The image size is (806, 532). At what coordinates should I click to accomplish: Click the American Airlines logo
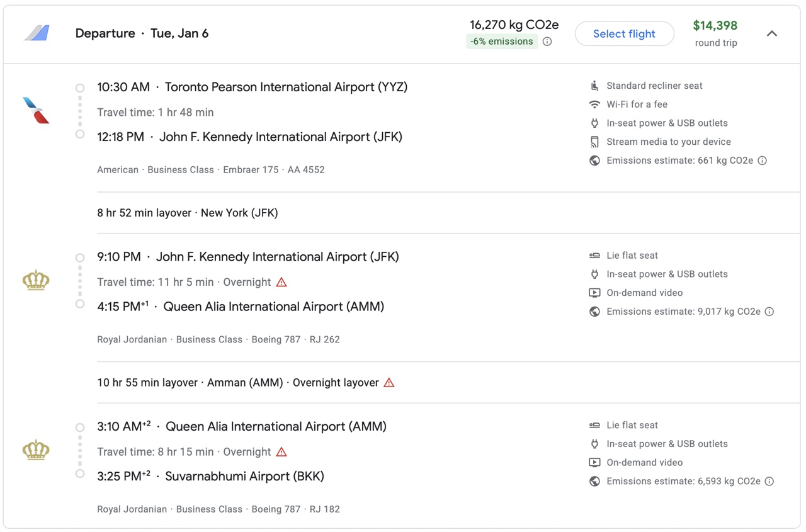click(36, 111)
